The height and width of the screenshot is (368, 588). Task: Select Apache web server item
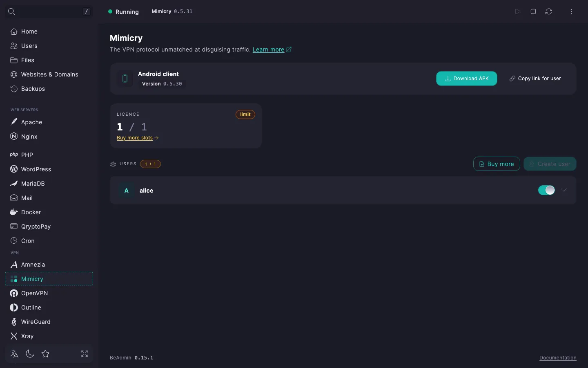click(x=49, y=122)
